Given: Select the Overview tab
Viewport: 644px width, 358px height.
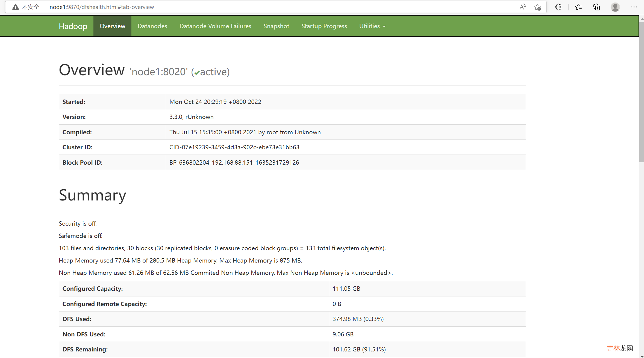Looking at the screenshot, I should (112, 26).
